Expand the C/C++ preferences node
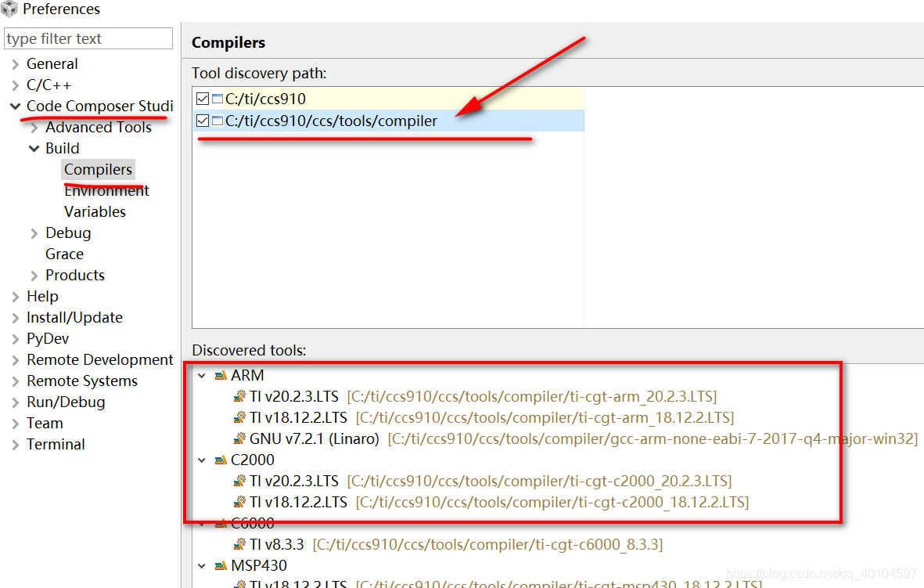 [16, 85]
